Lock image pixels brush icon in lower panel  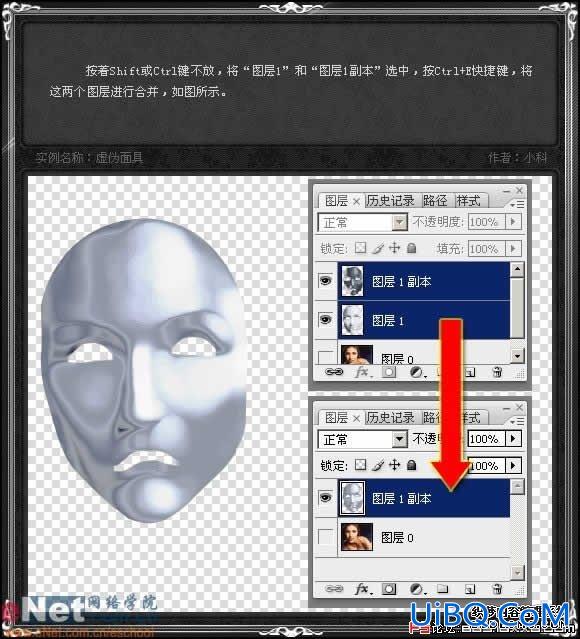coord(378,465)
